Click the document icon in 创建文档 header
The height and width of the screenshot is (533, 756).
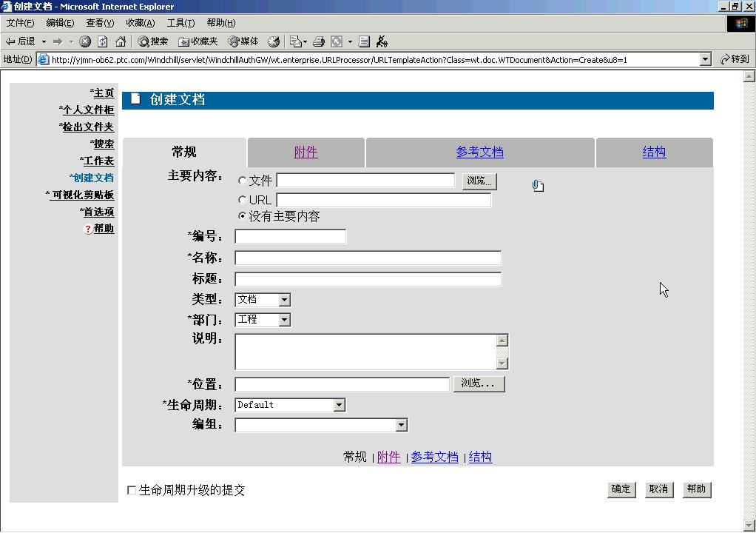[x=135, y=99]
